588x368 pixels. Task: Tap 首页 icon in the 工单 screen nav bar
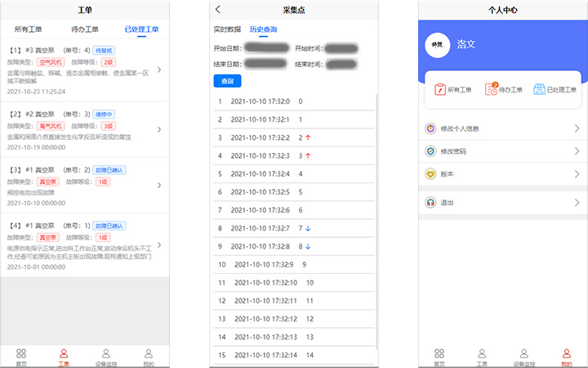click(x=21, y=354)
